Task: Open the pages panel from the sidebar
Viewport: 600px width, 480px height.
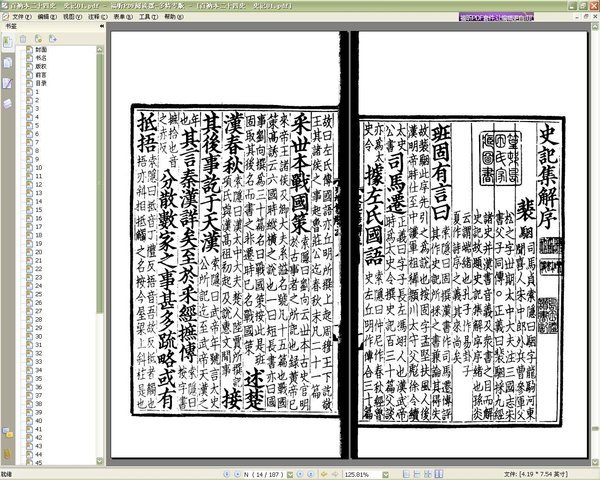Action: (7, 62)
